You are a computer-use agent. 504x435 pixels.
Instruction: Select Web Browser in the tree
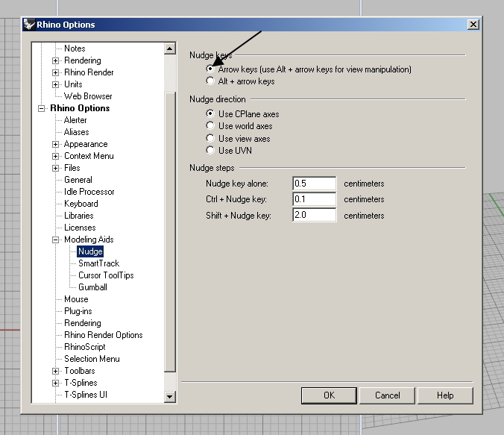click(88, 96)
